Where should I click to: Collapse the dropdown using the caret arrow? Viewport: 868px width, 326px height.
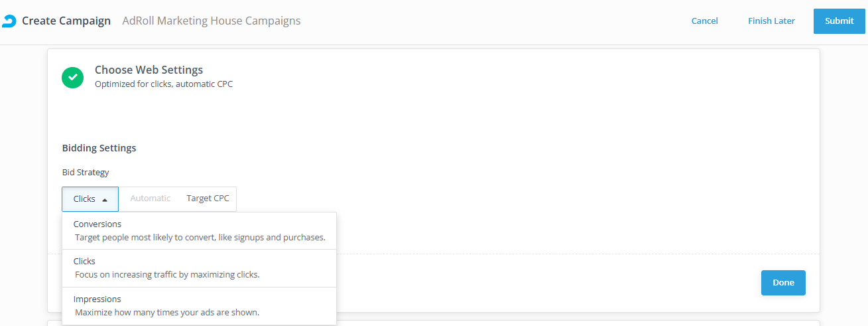click(x=105, y=199)
